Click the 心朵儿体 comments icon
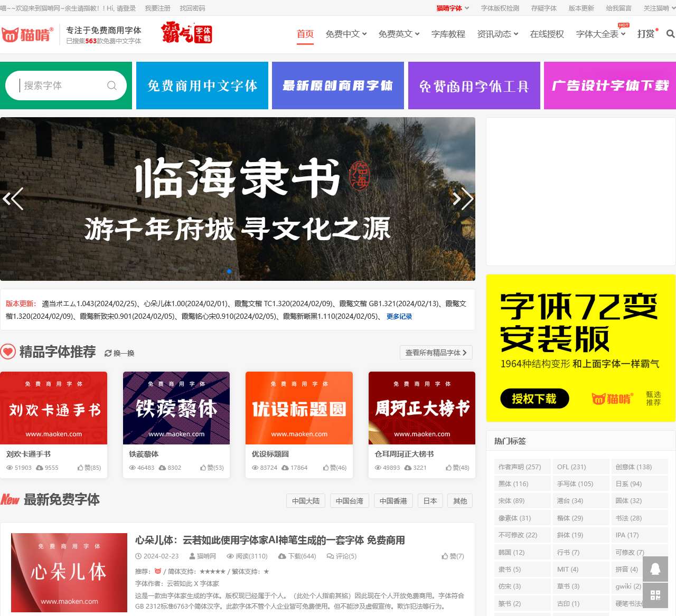The width and height of the screenshot is (676, 616). (x=331, y=556)
